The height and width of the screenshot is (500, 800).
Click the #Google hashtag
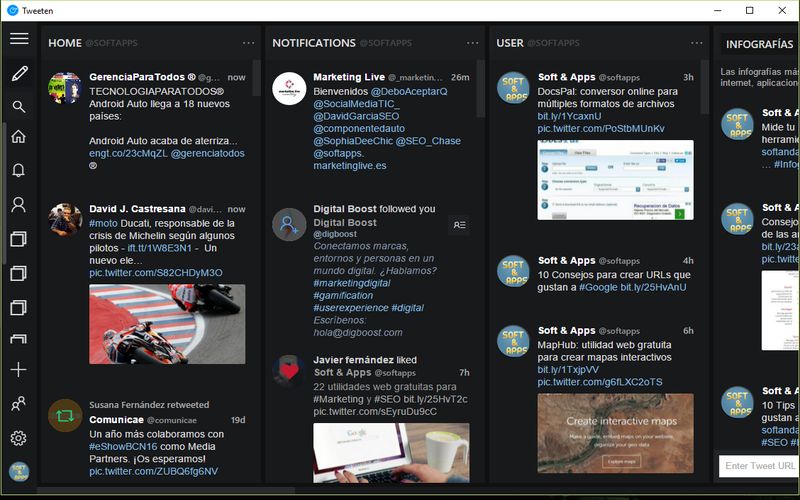[598, 287]
